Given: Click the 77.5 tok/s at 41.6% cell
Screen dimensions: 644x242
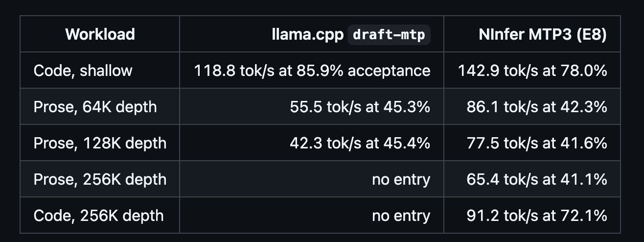Looking at the screenshot, I should pos(532,143).
